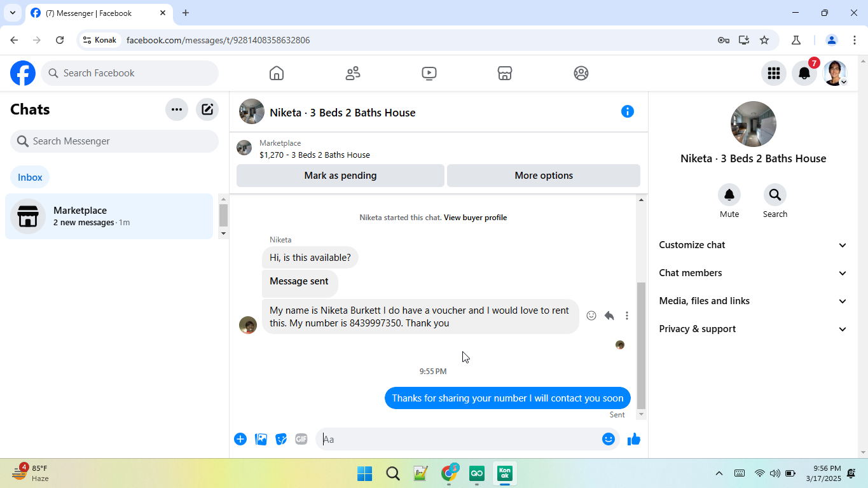Viewport: 868px width, 488px height.
Task: Focus the Search Messenger field
Action: tap(114, 141)
